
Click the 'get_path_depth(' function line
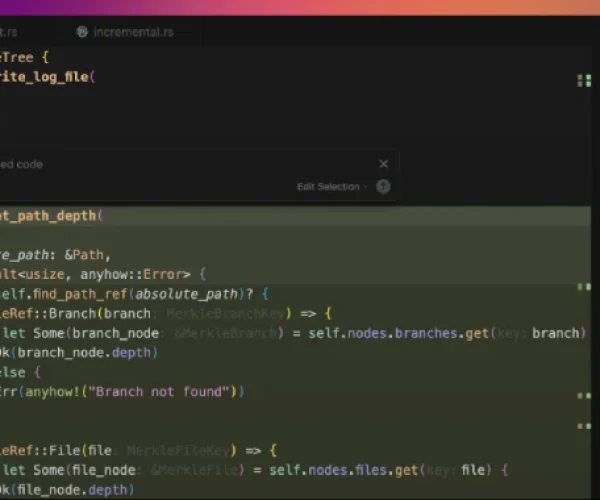tap(51, 216)
